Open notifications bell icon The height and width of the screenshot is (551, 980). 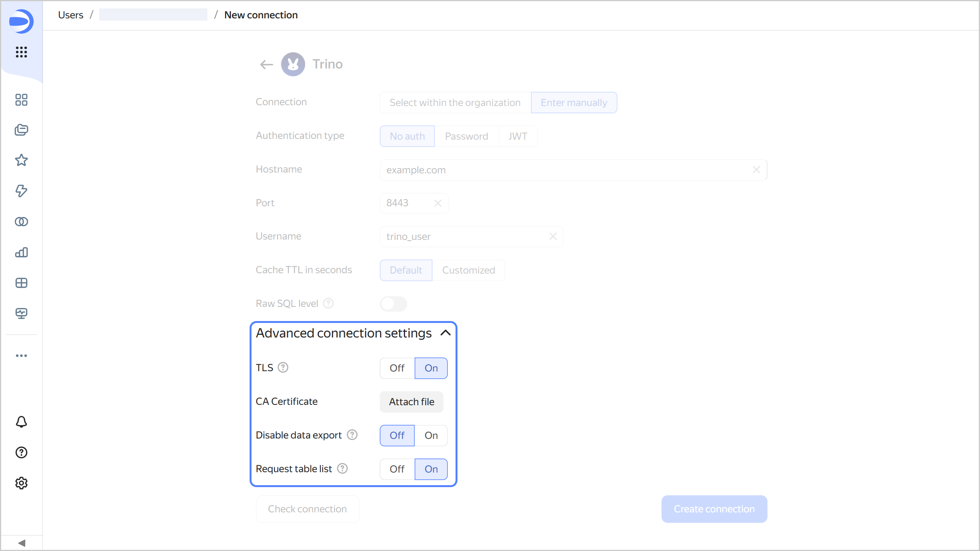21,422
